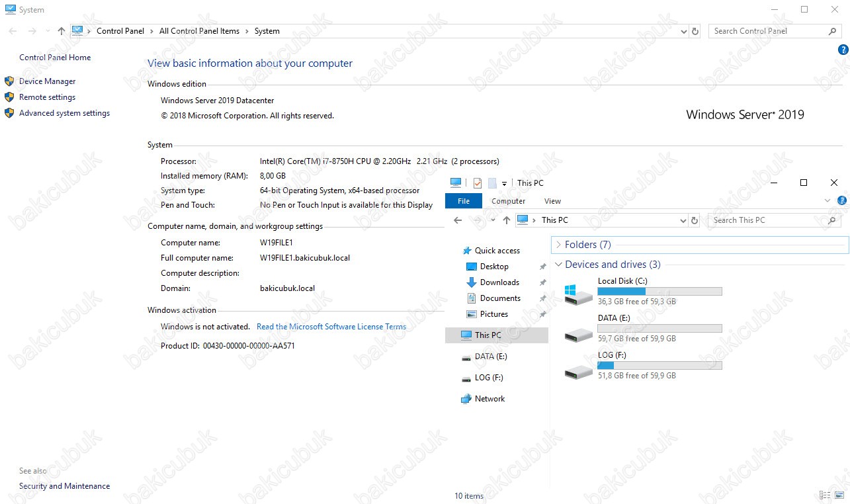
Task: Switch to details view in status bar
Action: 824,495
